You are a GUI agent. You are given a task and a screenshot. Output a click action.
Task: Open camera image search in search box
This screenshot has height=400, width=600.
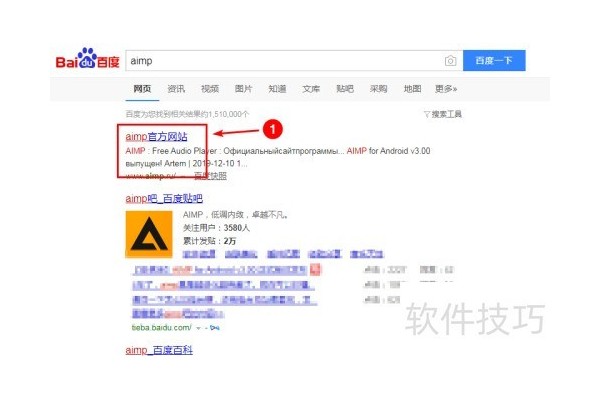click(450, 60)
